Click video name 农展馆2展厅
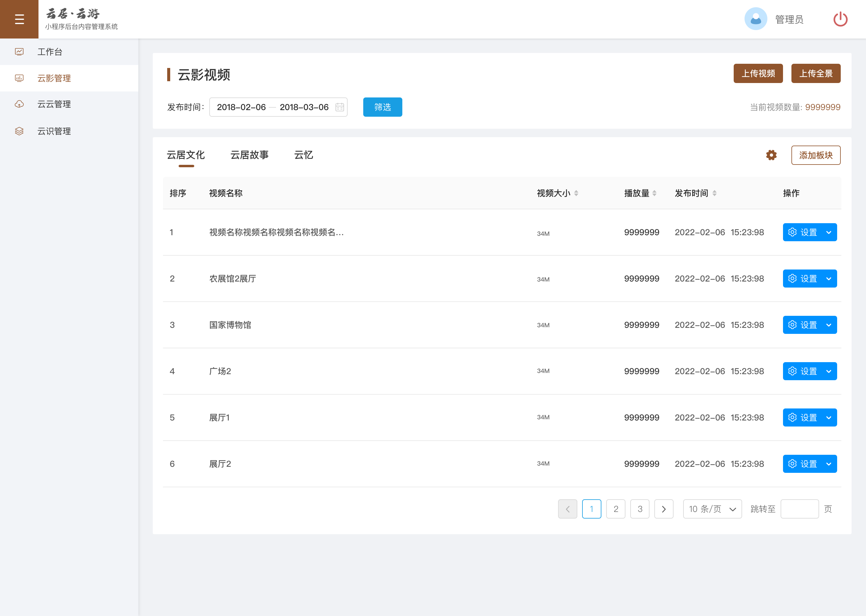Viewport: 866px width, 616px height. pyautogui.click(x=233, y=279)
